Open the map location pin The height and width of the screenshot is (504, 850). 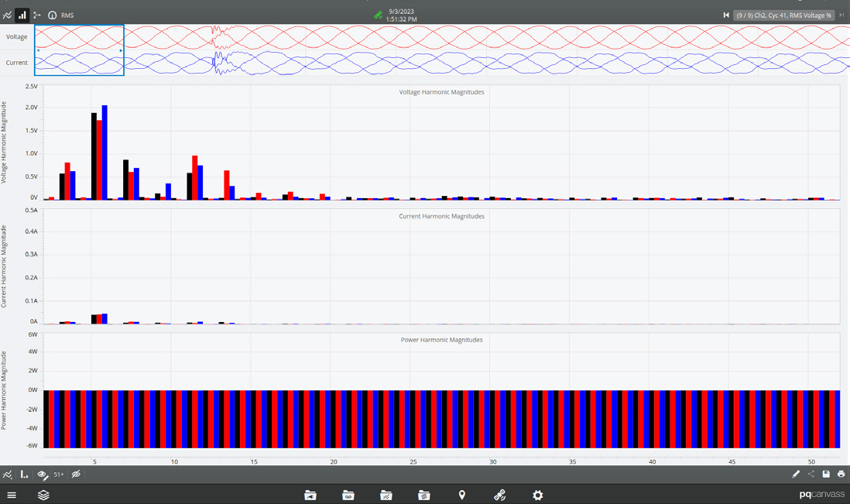pyautogui.click(x=462, y=495)
